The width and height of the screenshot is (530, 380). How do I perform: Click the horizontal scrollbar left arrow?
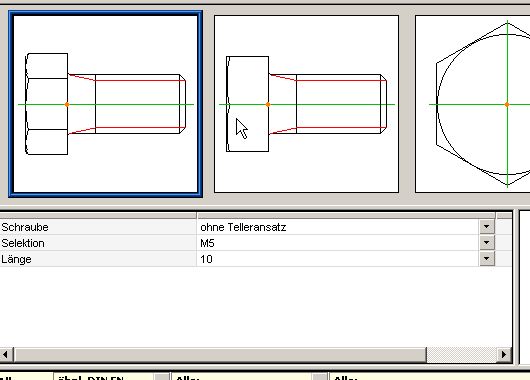click(6, 355)
